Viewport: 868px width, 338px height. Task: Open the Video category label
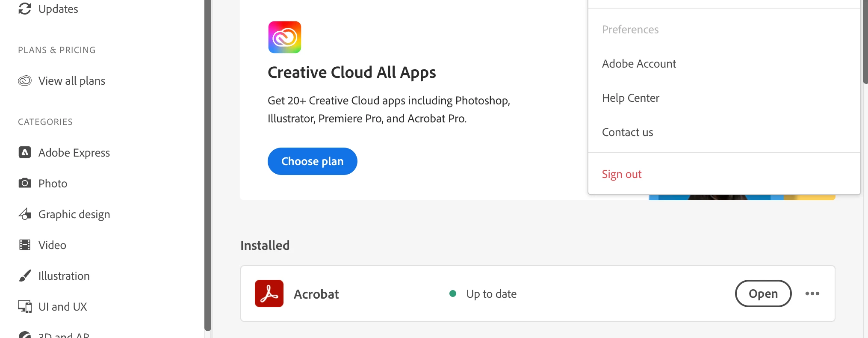(x=52, y=245)
